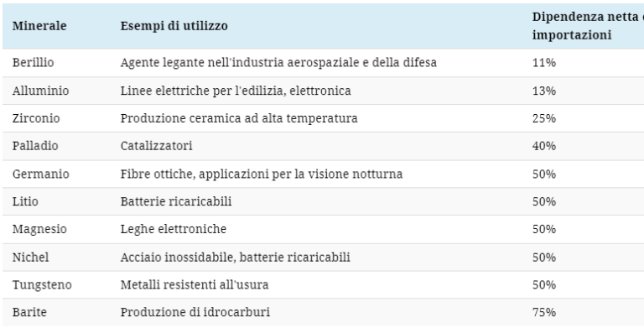644x333 pixels.
Task: Click the 11% value for Berillio
Action: (544, 62)
